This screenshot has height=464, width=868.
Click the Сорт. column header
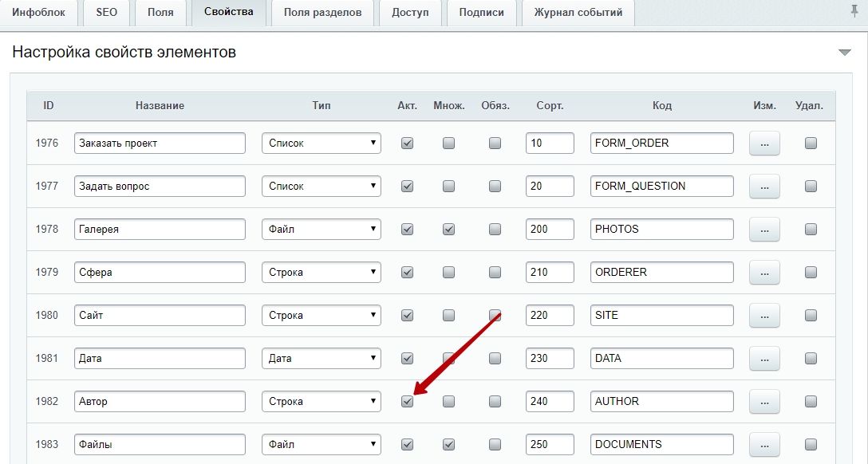[x=550, y=105]
